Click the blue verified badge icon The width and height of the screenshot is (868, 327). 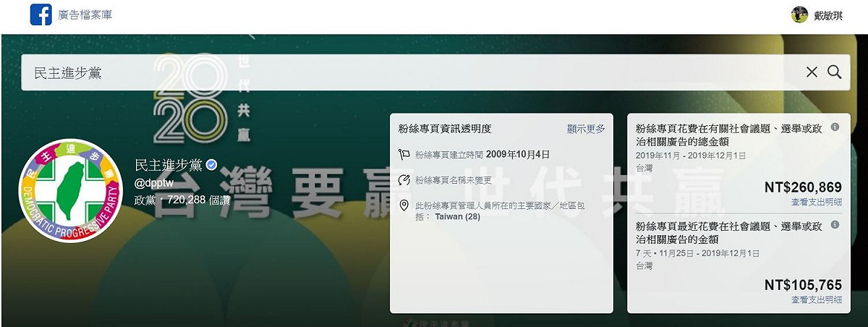click(211, 165)
